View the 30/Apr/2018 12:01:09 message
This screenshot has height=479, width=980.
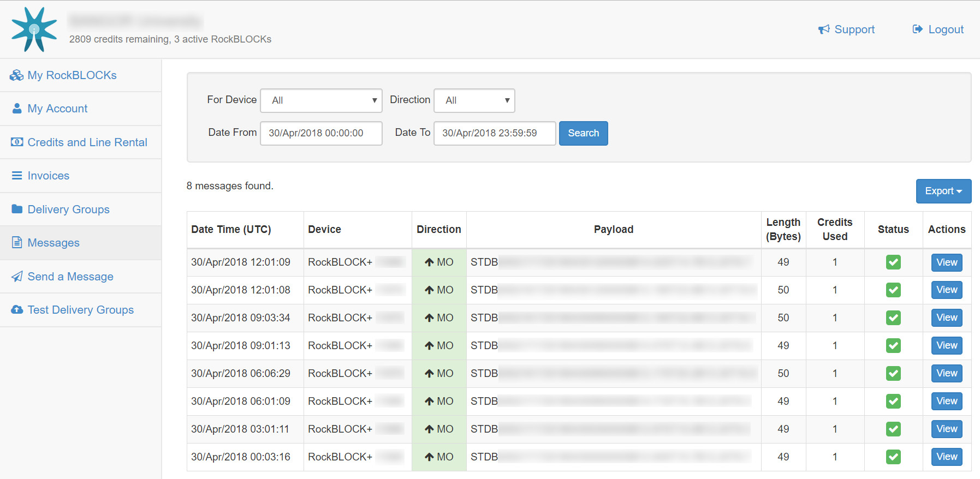(x=947, y=262)
